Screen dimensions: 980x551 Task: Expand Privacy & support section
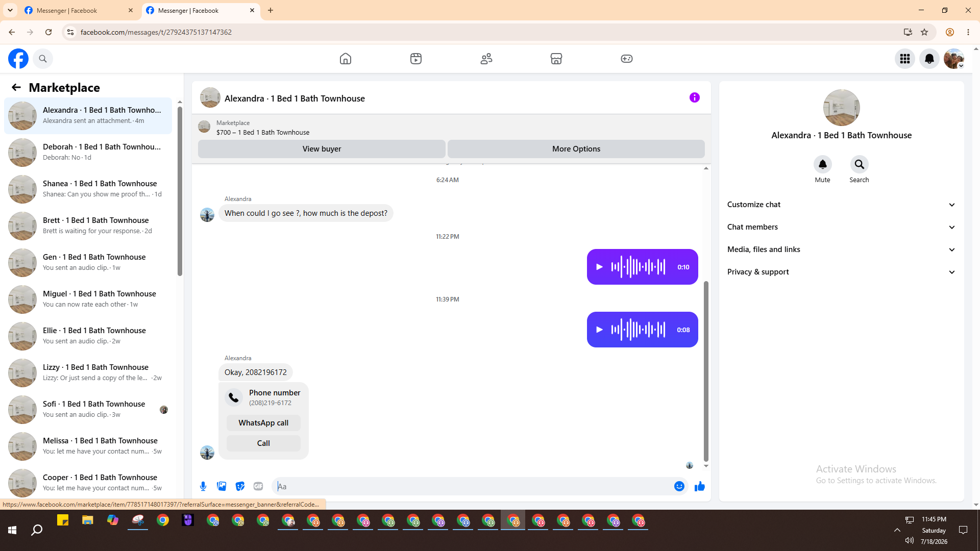(841, 272)
